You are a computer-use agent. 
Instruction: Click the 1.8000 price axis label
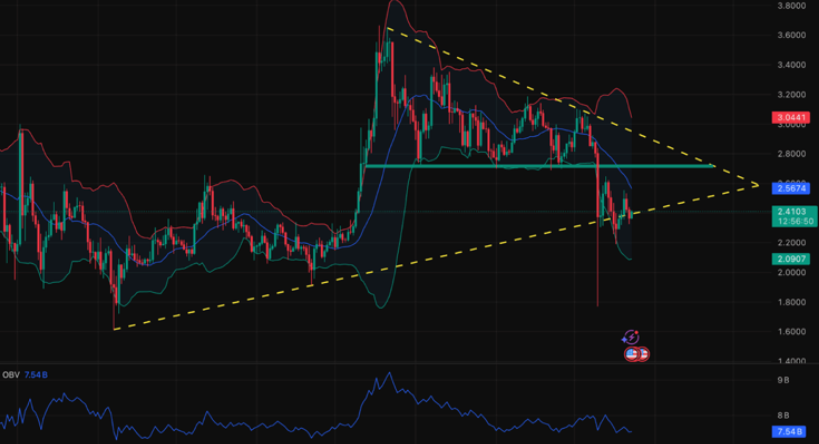click(x=791, y=302)
